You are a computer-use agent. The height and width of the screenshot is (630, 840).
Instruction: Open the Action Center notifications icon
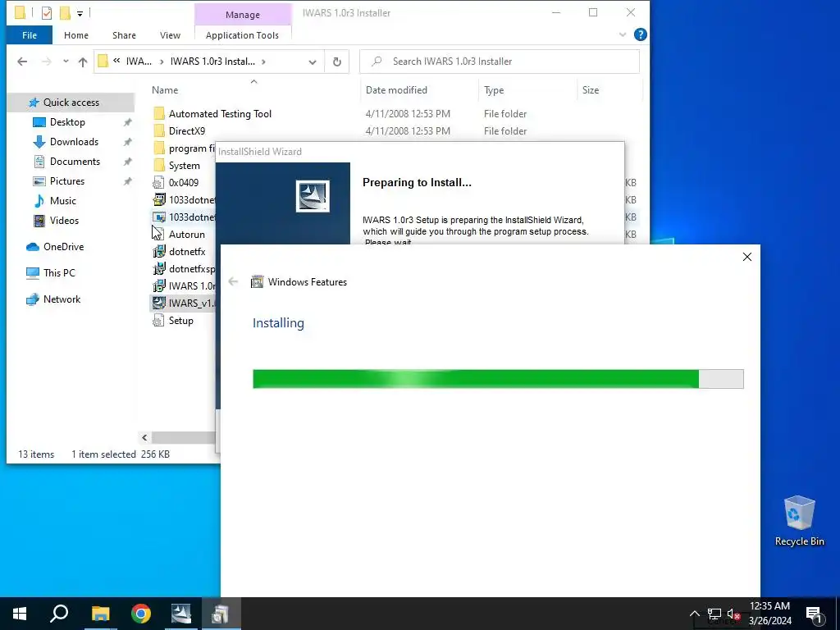pos(814,614)
